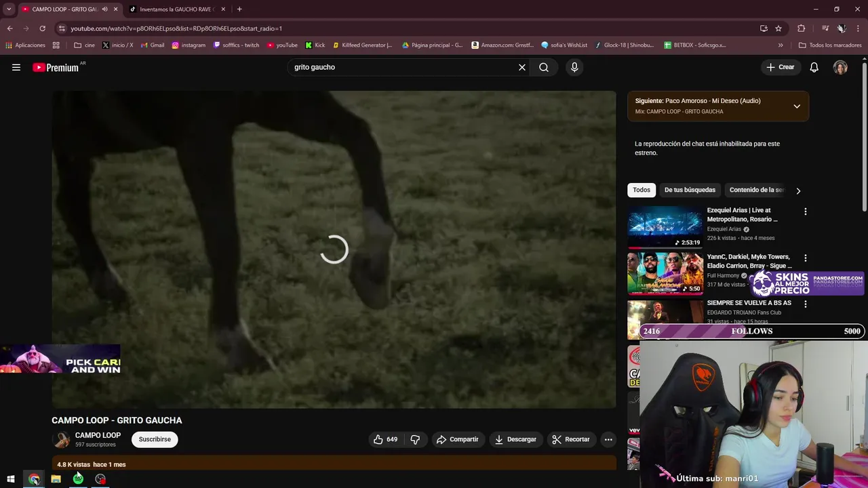Viewport: 868px width, 488px height.
Task: Open Todos los marcadores folder
Action: (x=830, y=45)
